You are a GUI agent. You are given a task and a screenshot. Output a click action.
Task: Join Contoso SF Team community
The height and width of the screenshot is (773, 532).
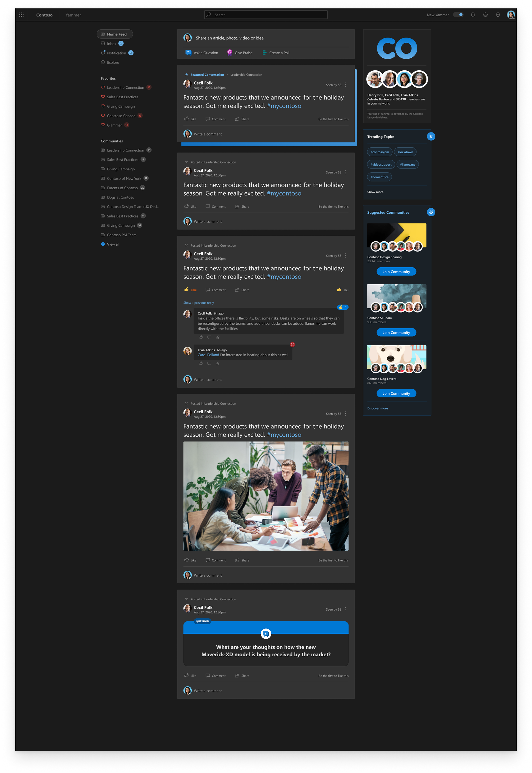coord(396,333)
